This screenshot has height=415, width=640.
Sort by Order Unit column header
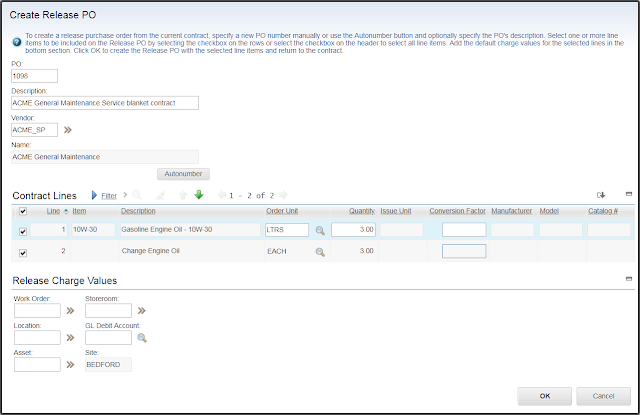pyautogui.click(x=282, y=211)
